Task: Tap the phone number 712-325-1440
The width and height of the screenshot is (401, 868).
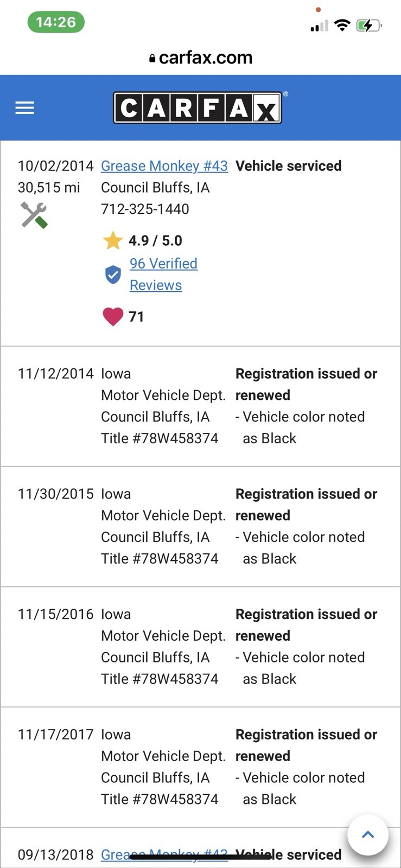Action: [x=145, y=209]
